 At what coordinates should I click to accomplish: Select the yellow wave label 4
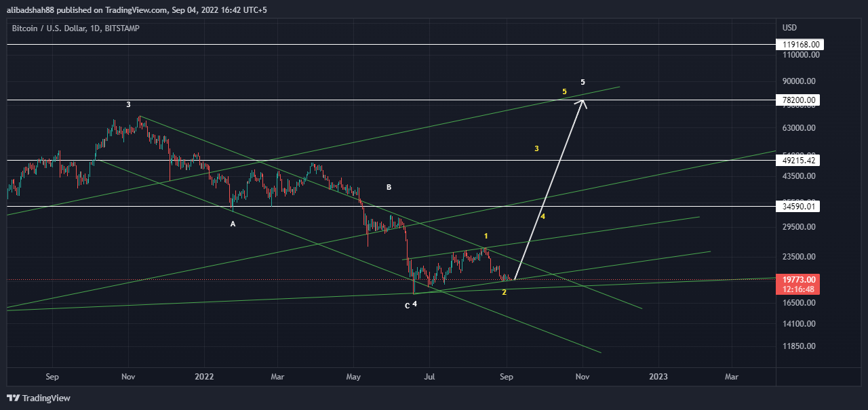pos(542,218)
